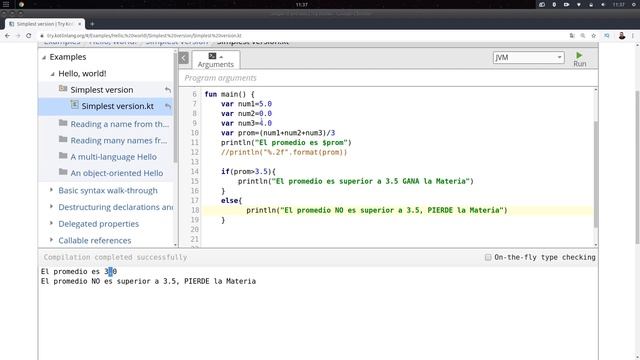Viewport: 640px width, 360px height.
Task: Revert changes on Simplest version.kt file
Action: pos(168,106)
